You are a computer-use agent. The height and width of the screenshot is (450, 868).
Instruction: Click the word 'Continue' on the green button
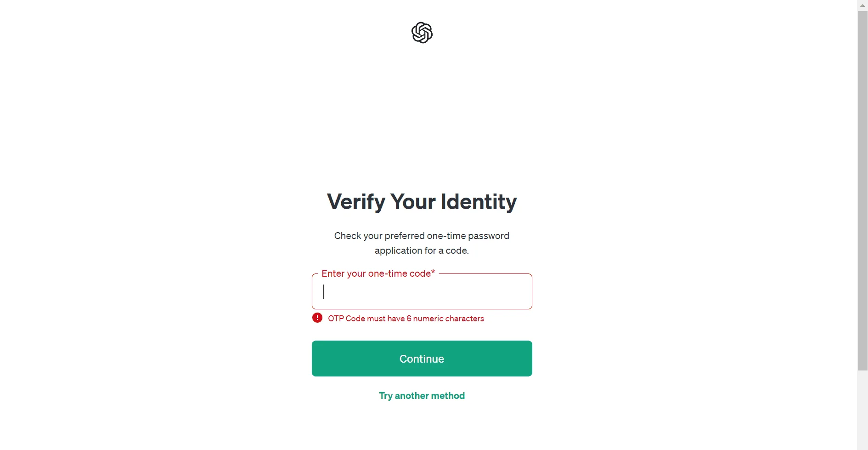pyautogui.click(x=422, y=359)
